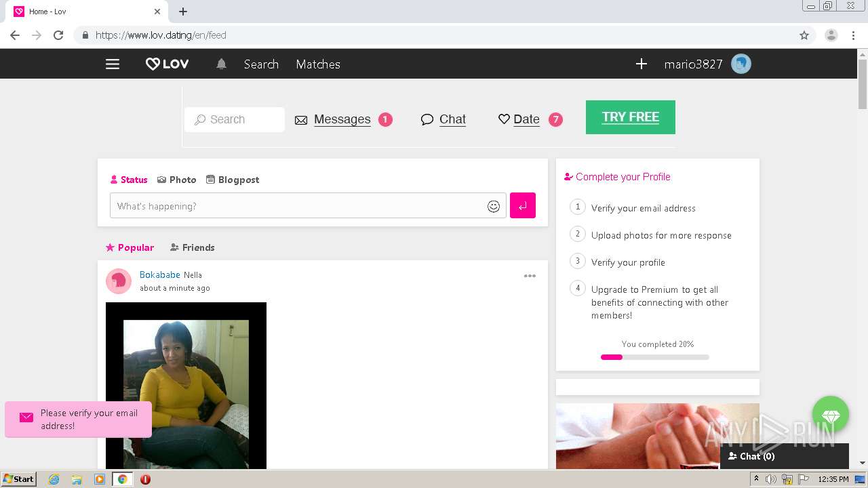Click the volume tray icon

[x=771, y=479]
